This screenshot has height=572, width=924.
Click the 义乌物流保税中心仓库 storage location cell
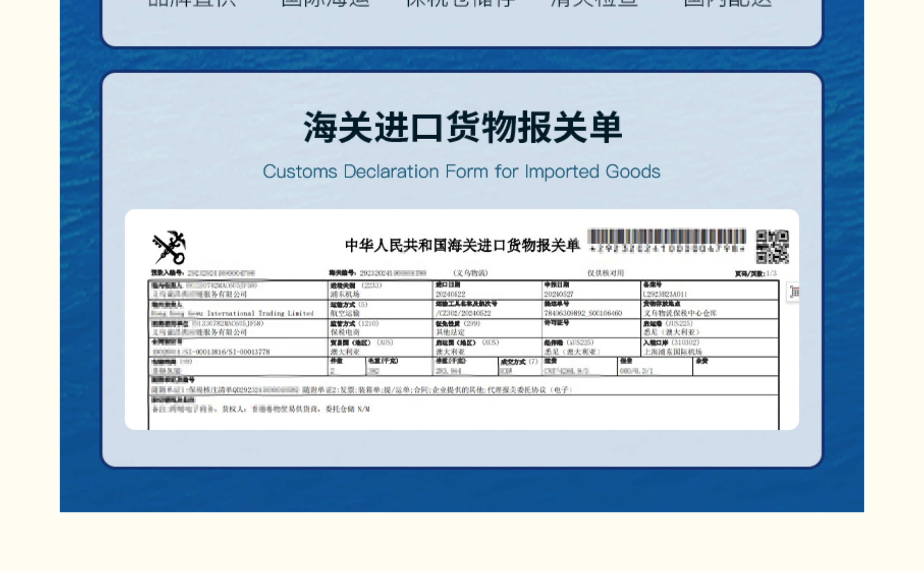point(680,313)
